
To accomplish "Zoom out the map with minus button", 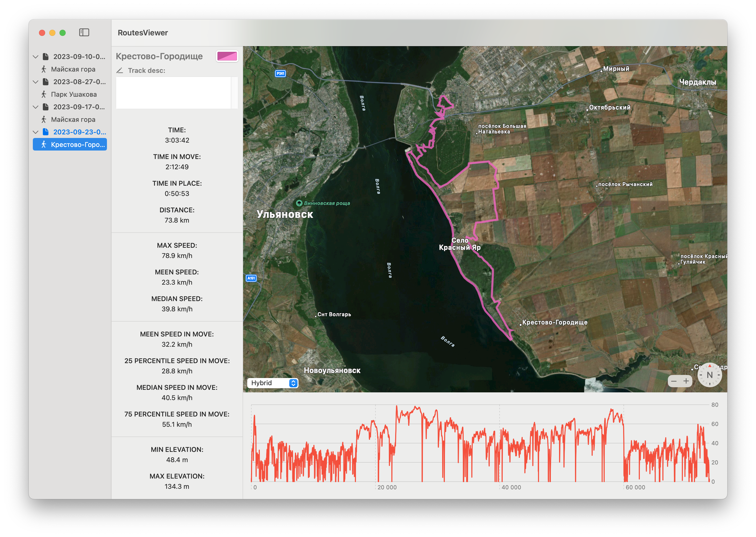I will (674, 381).
